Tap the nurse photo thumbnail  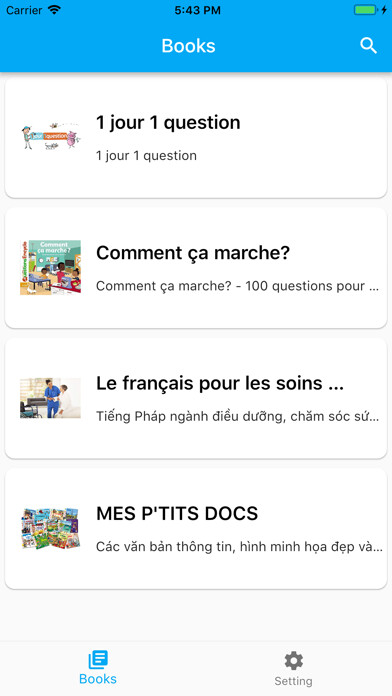(x=51, y=398)
